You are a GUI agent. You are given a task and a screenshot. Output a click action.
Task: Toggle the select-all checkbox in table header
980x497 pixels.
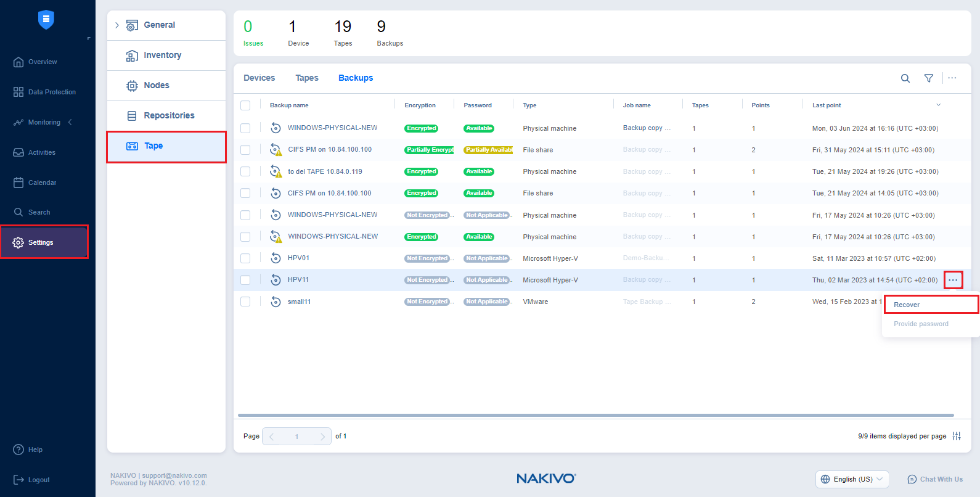[245, 105]
